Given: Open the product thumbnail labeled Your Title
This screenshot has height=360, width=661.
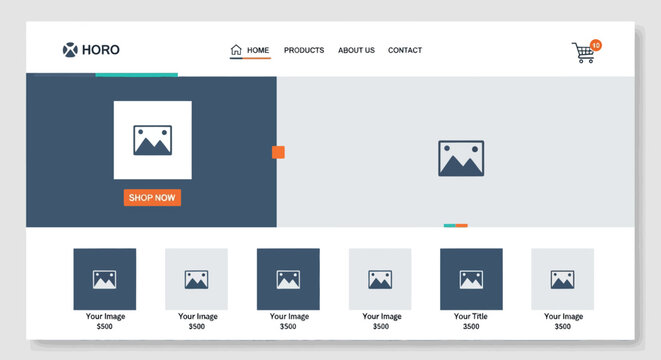Looking at the screenshot, I should click(471, 279).
